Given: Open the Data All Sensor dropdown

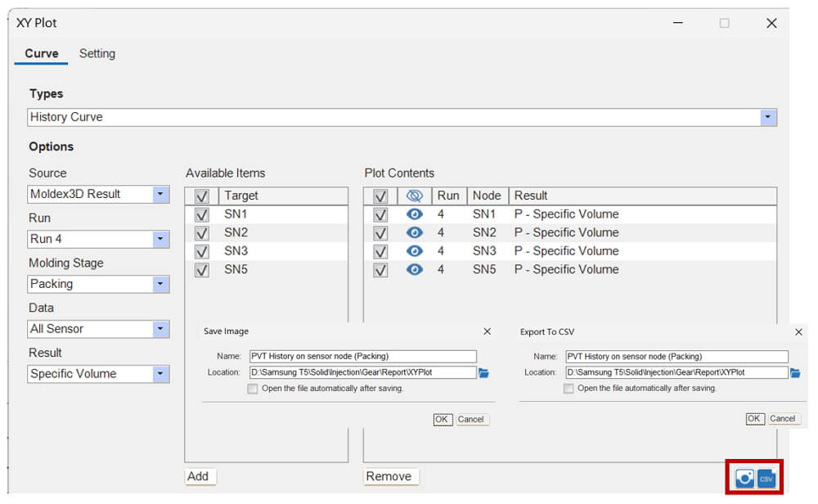Looking at the screenshot, I should (160, 329).
